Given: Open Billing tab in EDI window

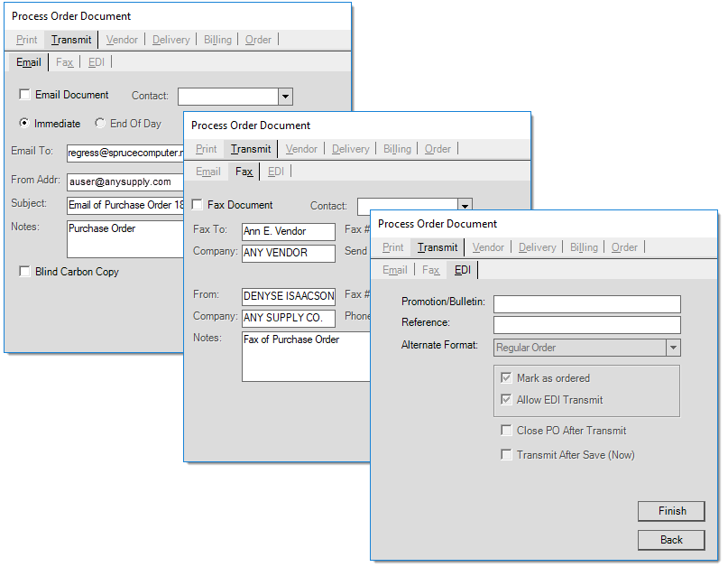Looking at the screenshot, I should [584, 247].
